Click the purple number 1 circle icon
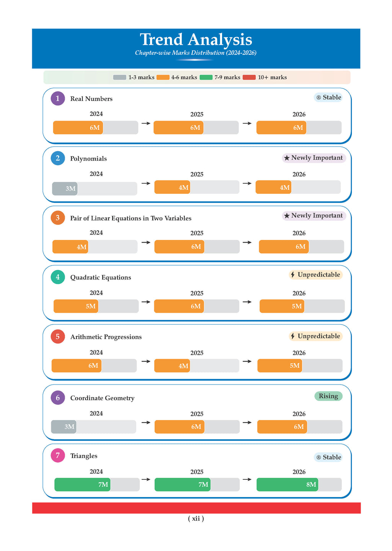This screenshot has height=551, width=392. point(58,98)
